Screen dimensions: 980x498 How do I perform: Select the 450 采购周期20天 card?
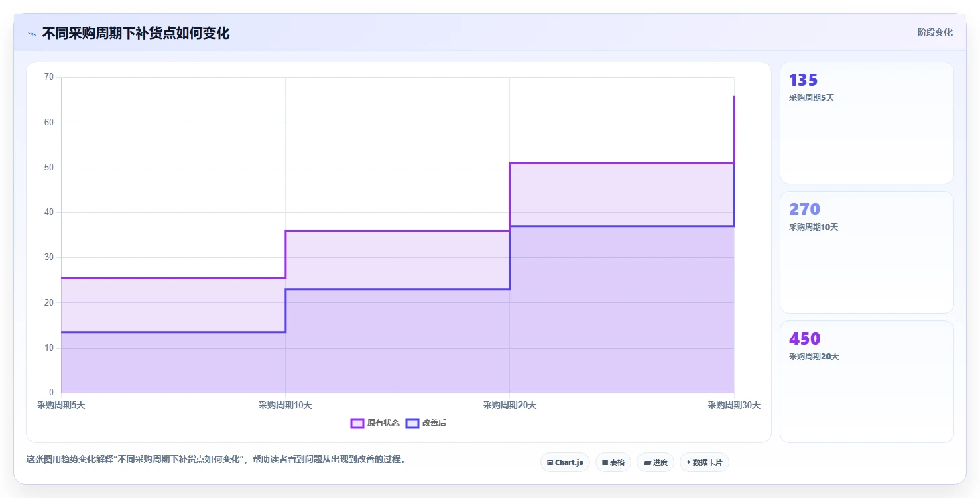[x=866, y=381]
